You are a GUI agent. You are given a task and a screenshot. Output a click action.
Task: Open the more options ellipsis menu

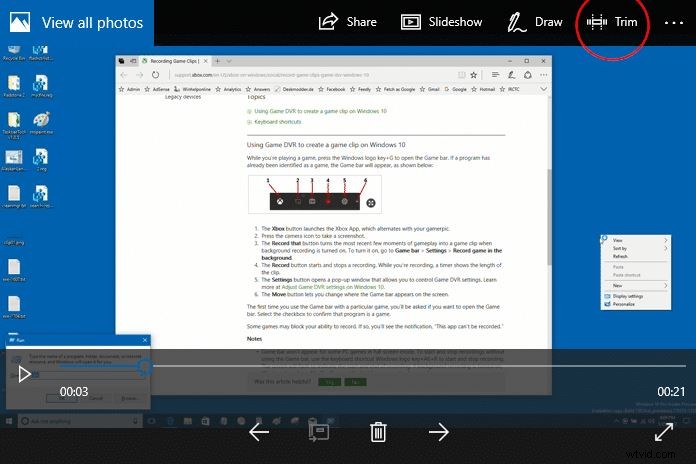coord(673,23)
